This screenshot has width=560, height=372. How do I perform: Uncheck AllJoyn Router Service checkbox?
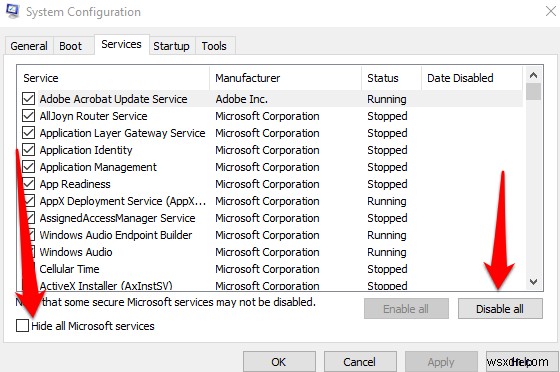(28, 116)
